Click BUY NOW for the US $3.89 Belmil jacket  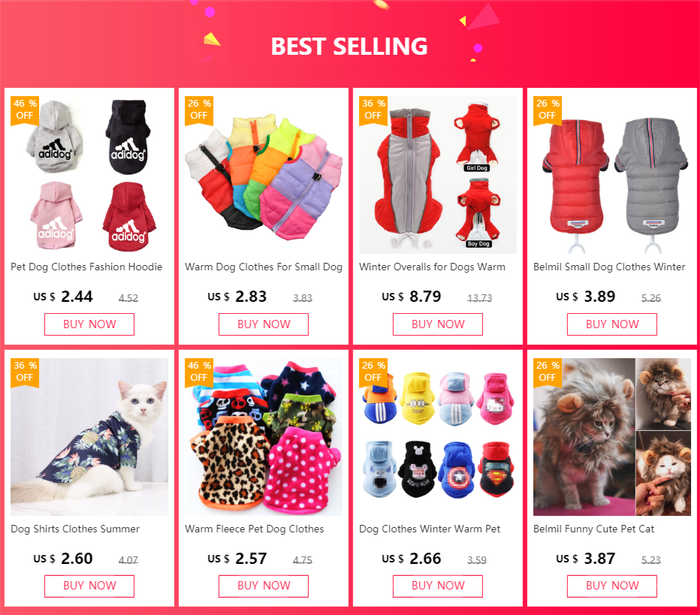612,324
